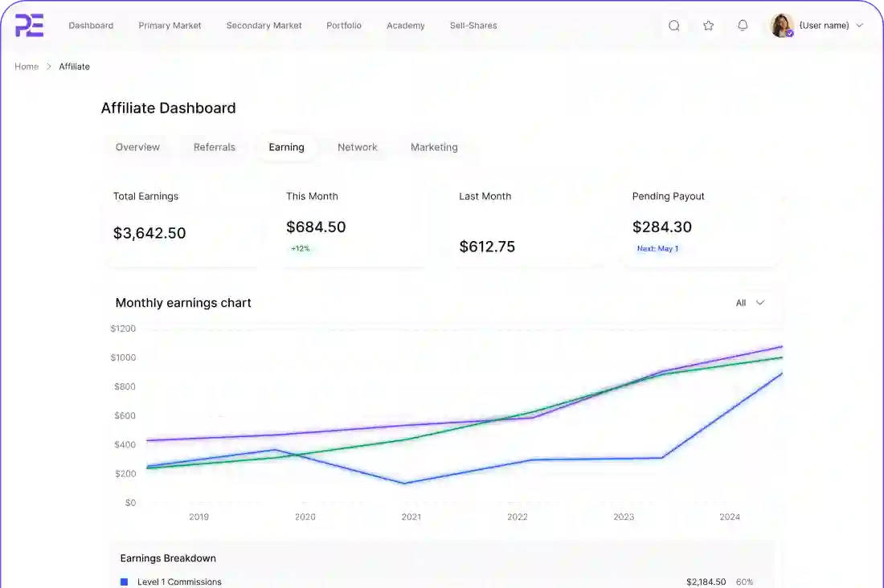Click the Monthly earnings chart heading

pyautogui.click(x=183, y=303)
